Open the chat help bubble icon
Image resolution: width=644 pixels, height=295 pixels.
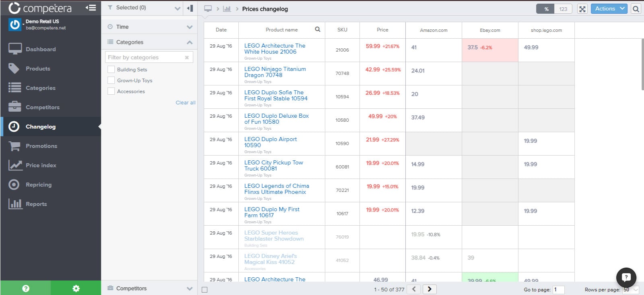626,277
